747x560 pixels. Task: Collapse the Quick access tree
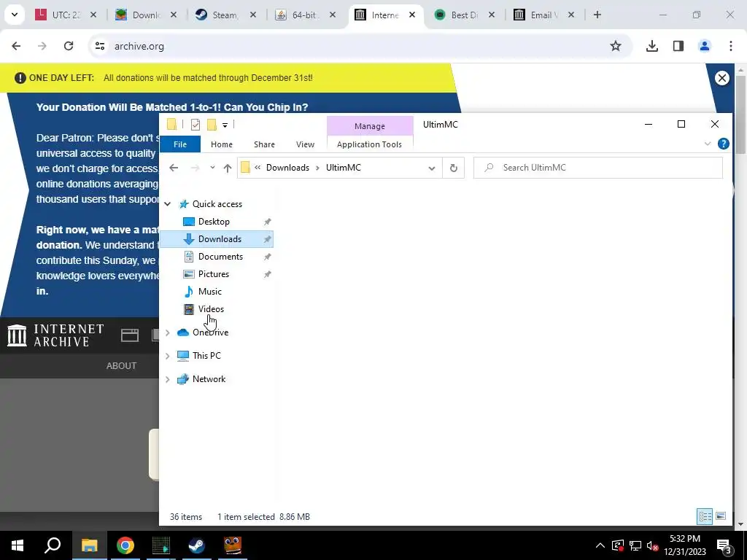[x=168, y=204]
